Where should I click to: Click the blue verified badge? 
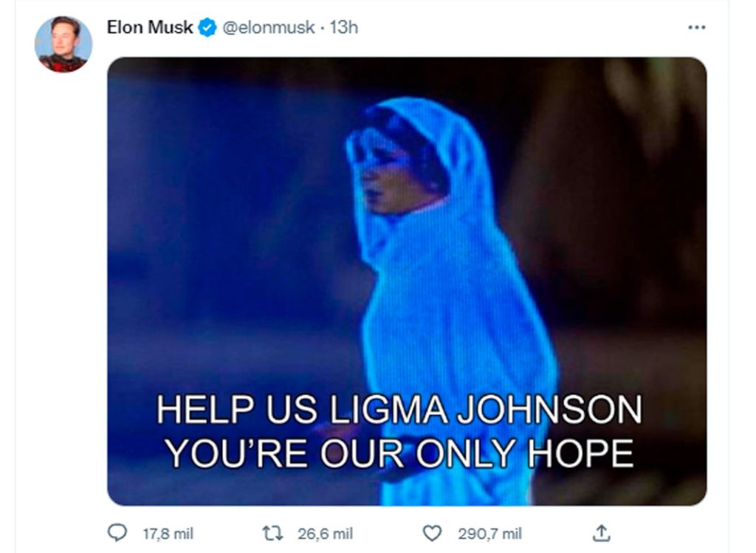click(207, 27)
